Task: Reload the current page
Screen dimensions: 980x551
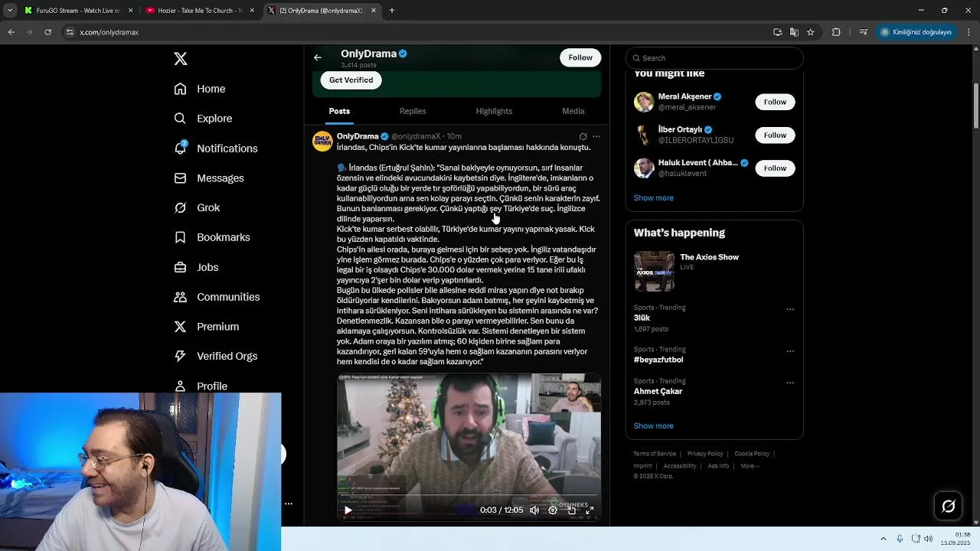Action: point(48,32)
